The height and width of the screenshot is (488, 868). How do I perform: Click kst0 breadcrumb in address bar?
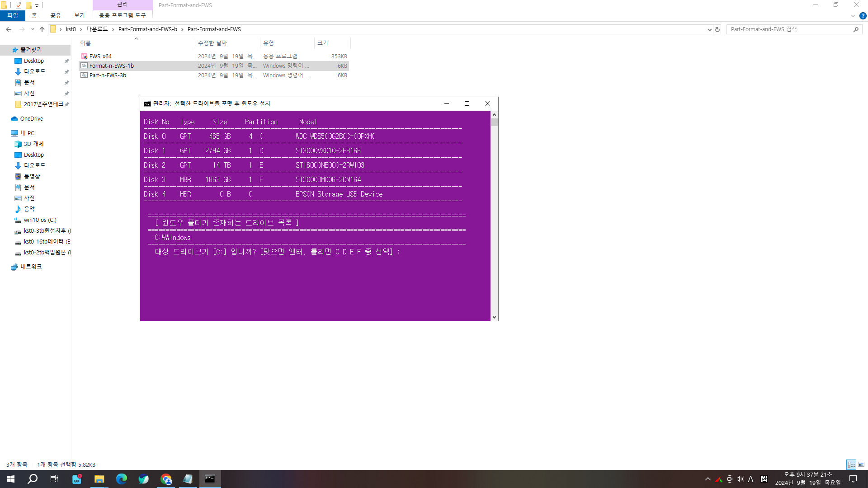click(x=71, y=29)
